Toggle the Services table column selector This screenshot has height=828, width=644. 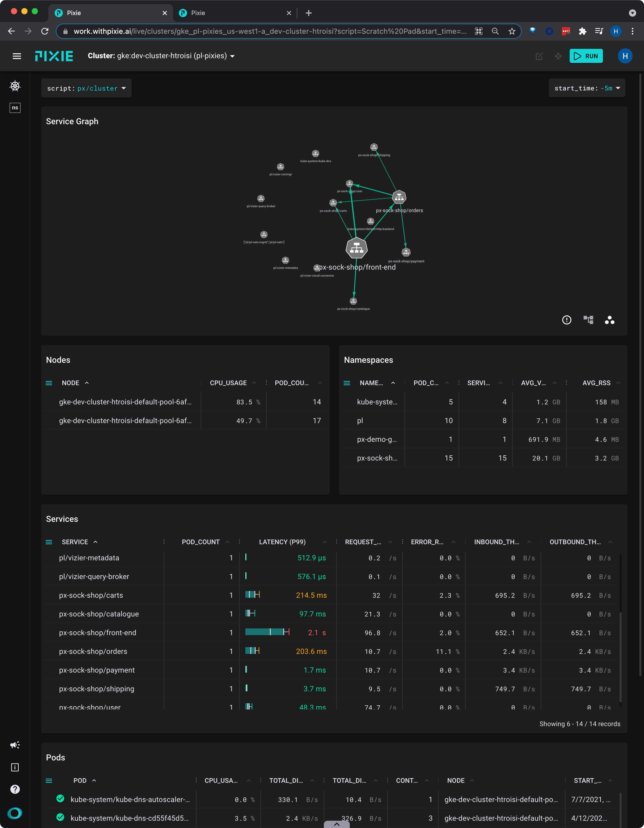click(49, 542)
